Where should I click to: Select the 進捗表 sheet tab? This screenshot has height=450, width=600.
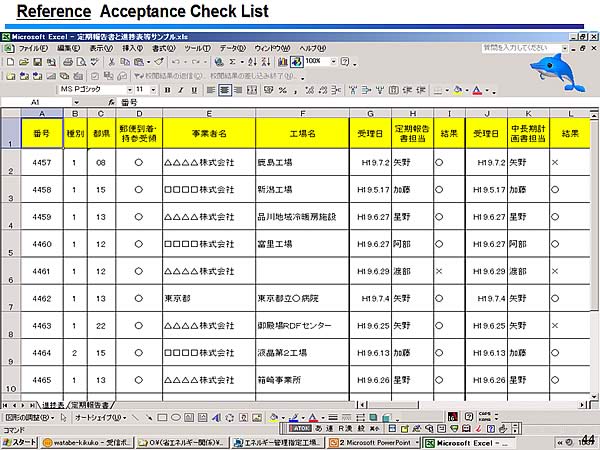coord(53,405)
